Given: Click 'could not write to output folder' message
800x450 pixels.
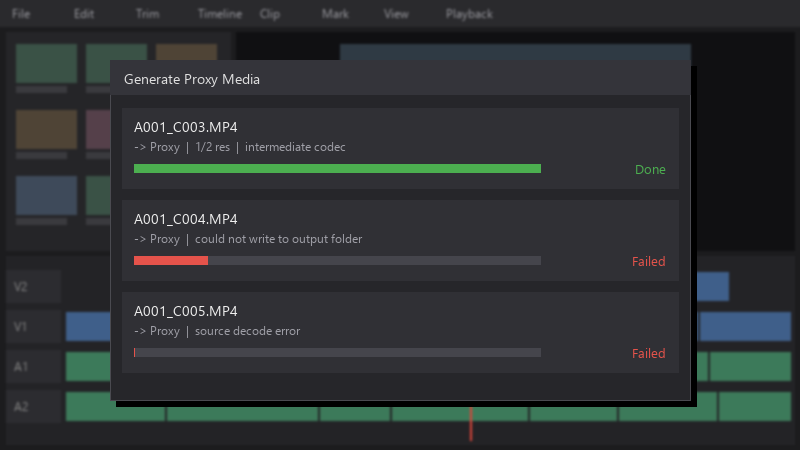Looking at the screenshot, I should click(279, 239).
